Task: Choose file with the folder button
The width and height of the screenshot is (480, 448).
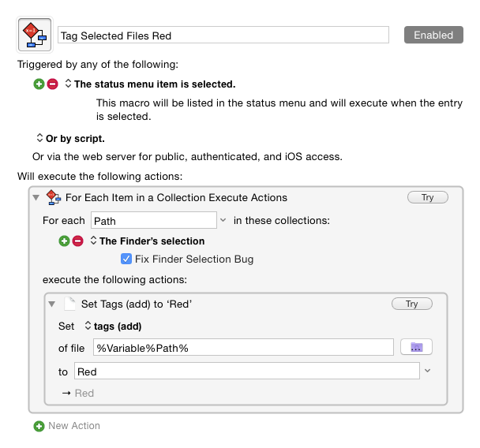Action: [x=417, y=347]
